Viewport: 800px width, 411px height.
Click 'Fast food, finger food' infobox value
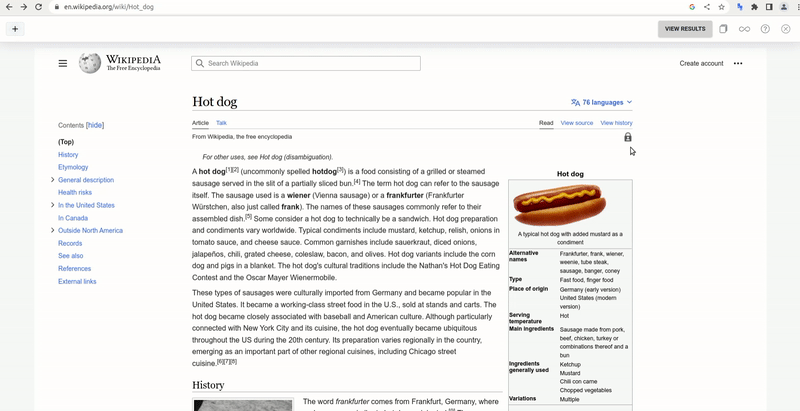point(586,280)
